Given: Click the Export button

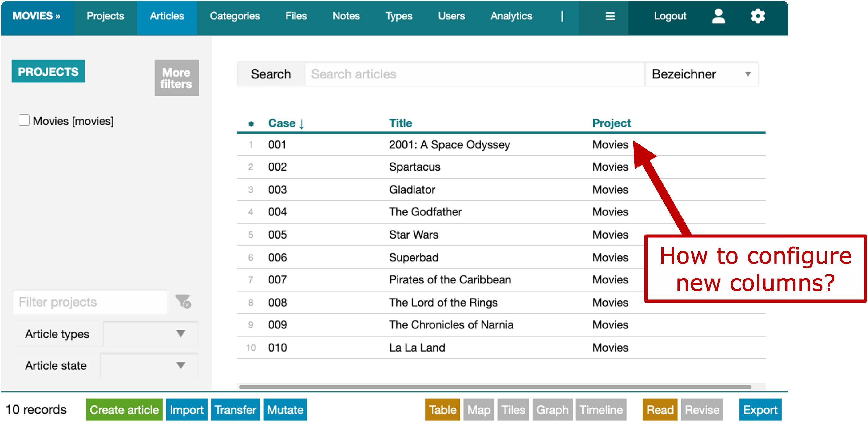Looking at the screenshot, I should pyautogui.click(x=760, y=409).
